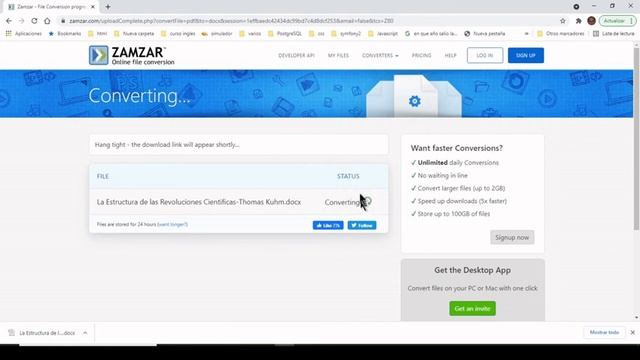Click the Log In button
The height and width of the screenshot is (360, 640).
[485, 56]
